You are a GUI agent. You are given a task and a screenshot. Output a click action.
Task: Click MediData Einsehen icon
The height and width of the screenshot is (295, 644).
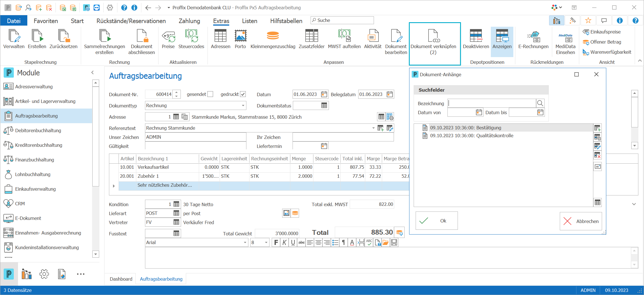click(x=565, y=38)
